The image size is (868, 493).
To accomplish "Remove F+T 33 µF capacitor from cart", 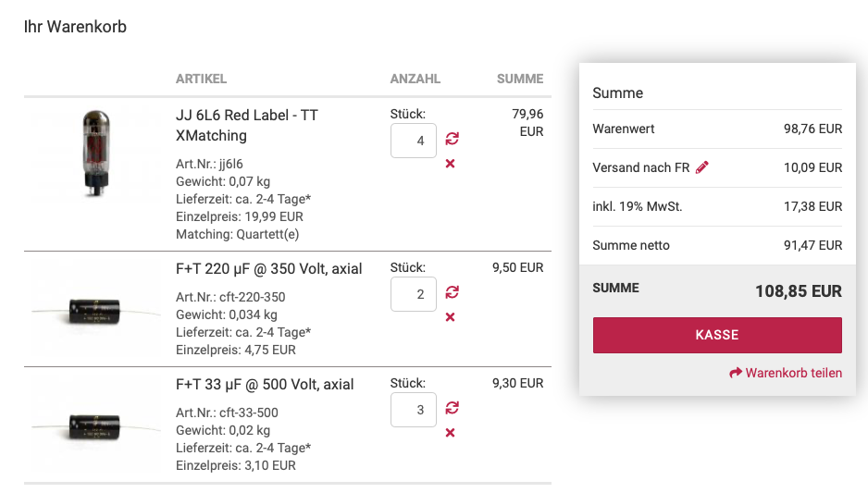I will pos(451,433).
